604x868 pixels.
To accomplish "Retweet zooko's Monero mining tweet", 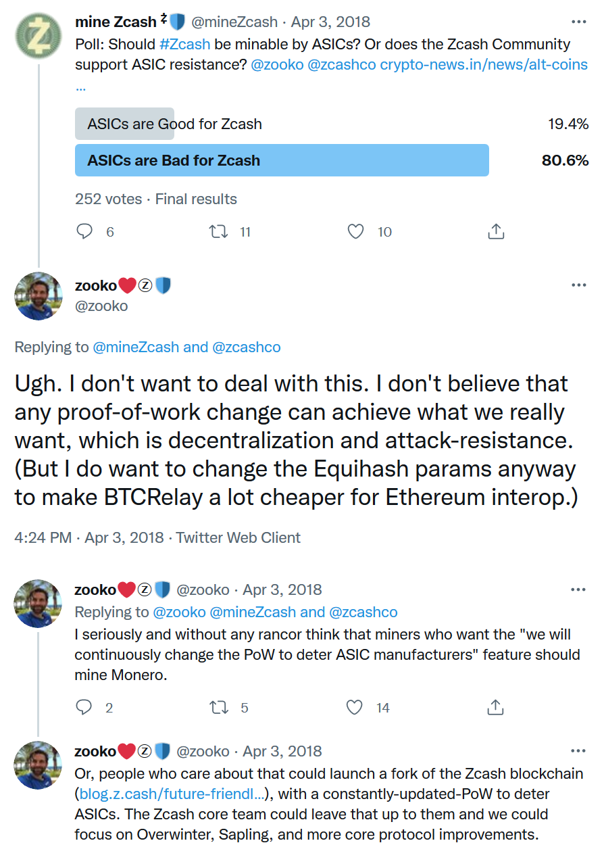I will (x=218, y=708).
